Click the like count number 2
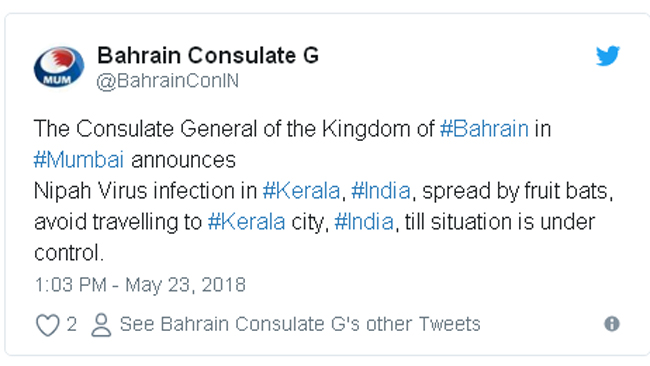Image resolution: width=650 pixels, height=366 pixels. click(72, 324)
